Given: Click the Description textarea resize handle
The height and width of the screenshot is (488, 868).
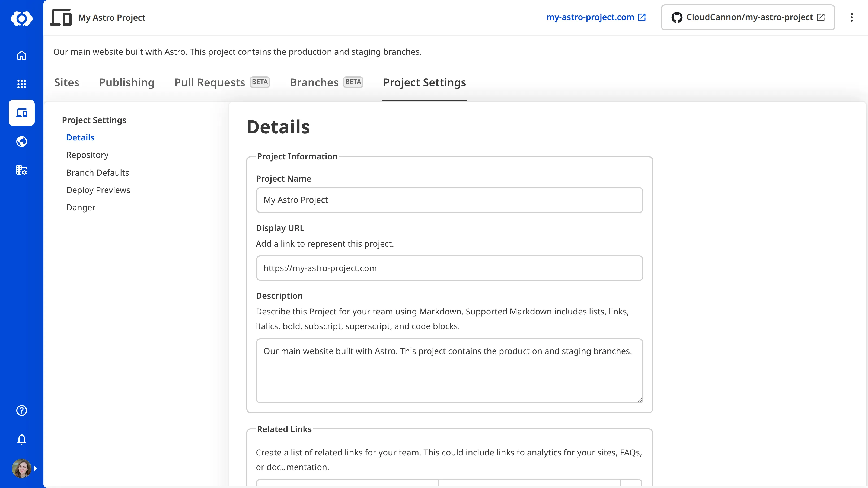Looking at the screenshot, I should (x=640, y=400).
